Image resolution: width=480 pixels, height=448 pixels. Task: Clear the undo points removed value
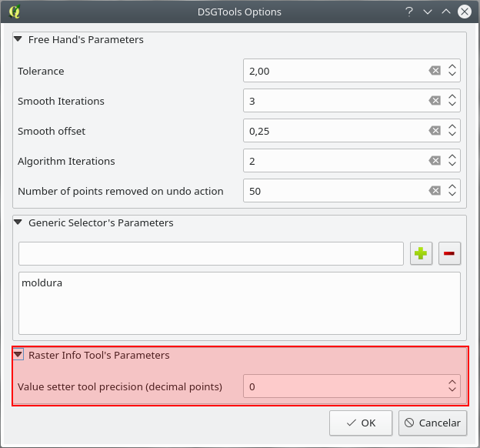click(x=435, y=191)
